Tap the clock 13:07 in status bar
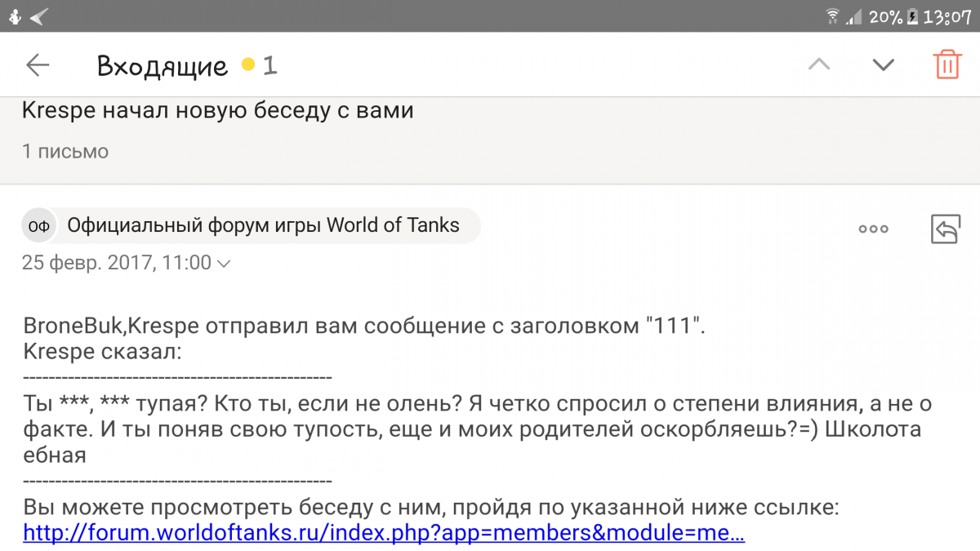The height and width of the screenshot is (551, 980). 947,16
